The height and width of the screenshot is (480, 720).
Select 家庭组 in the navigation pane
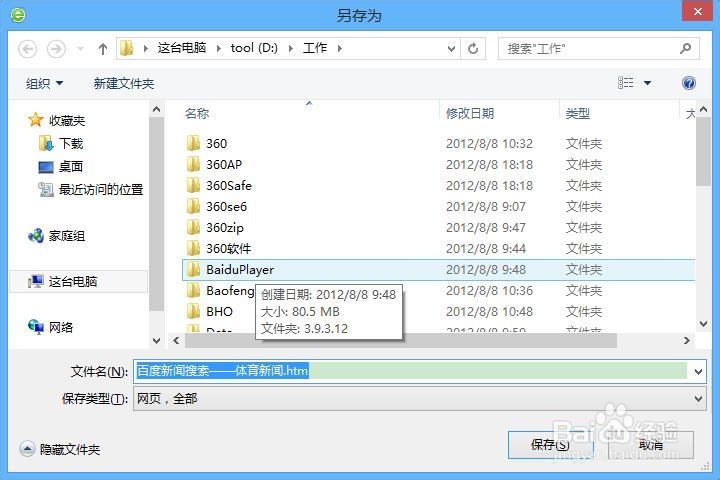pyautogui.click(x=56, y=236)
